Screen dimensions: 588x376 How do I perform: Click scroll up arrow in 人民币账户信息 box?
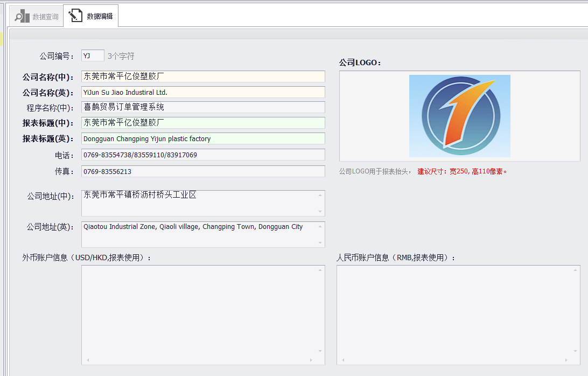[575, 270]
